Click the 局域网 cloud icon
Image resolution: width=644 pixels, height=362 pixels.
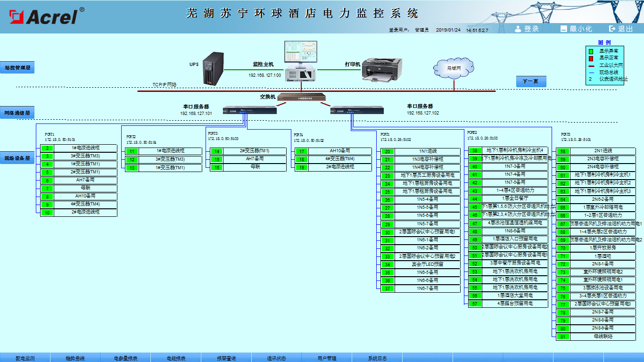454,68
